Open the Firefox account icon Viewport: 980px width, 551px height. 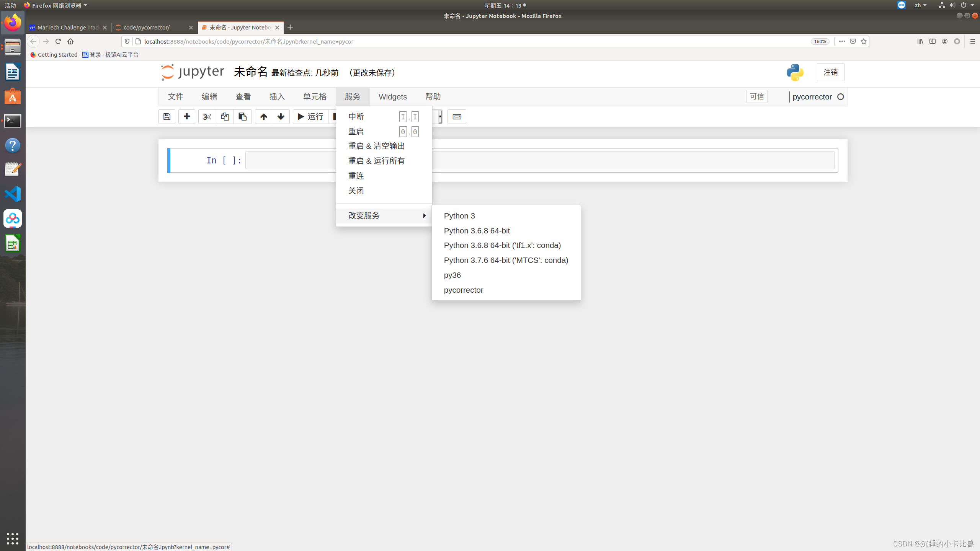[x=945, y=41]
